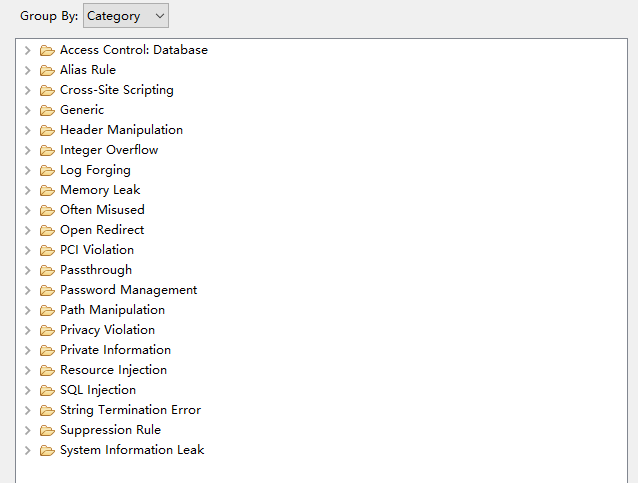Image resolution: width=638 pixels, height=483 pixels.
Task: Expand the Path Manipulation node
Action: point(28,310)
